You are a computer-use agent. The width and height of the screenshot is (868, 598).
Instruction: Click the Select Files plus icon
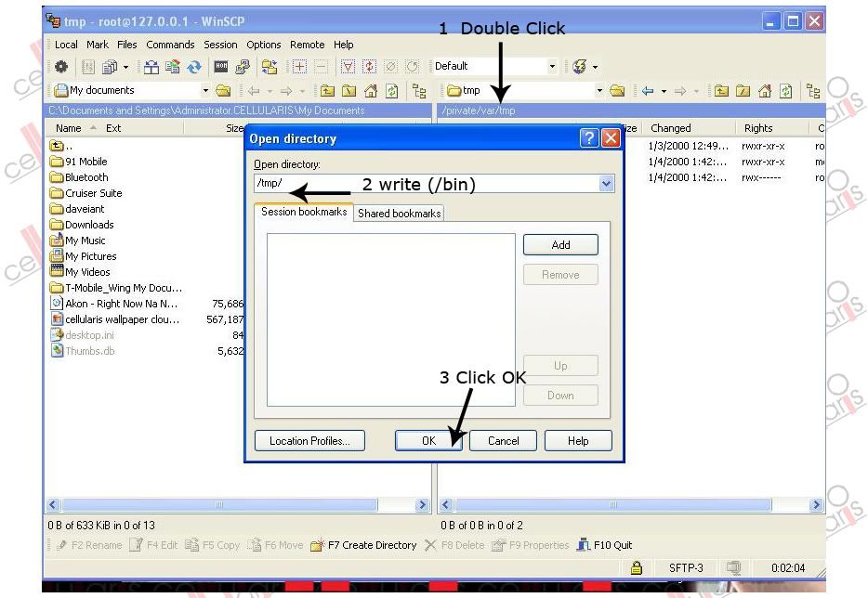point(299,67)
